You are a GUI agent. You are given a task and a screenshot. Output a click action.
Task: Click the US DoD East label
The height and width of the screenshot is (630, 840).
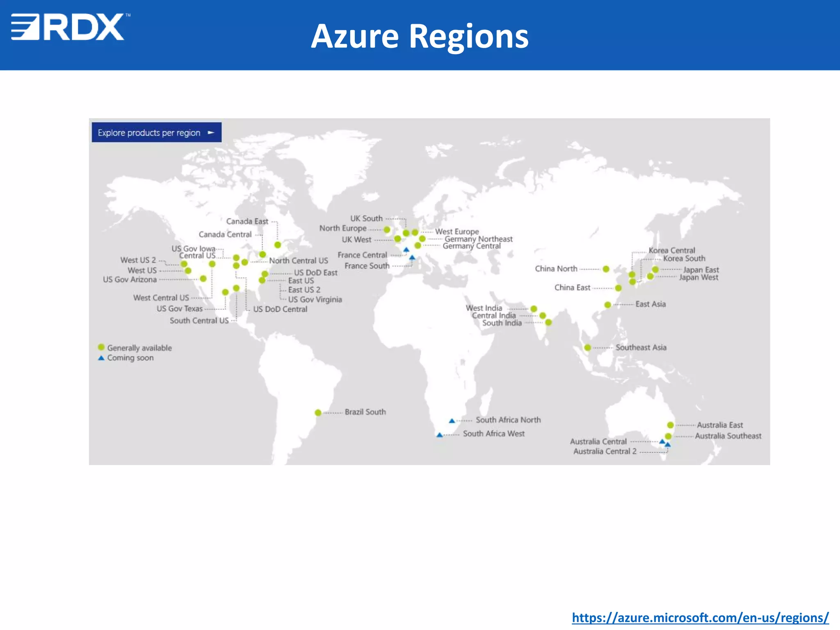[x=316, y=273]
